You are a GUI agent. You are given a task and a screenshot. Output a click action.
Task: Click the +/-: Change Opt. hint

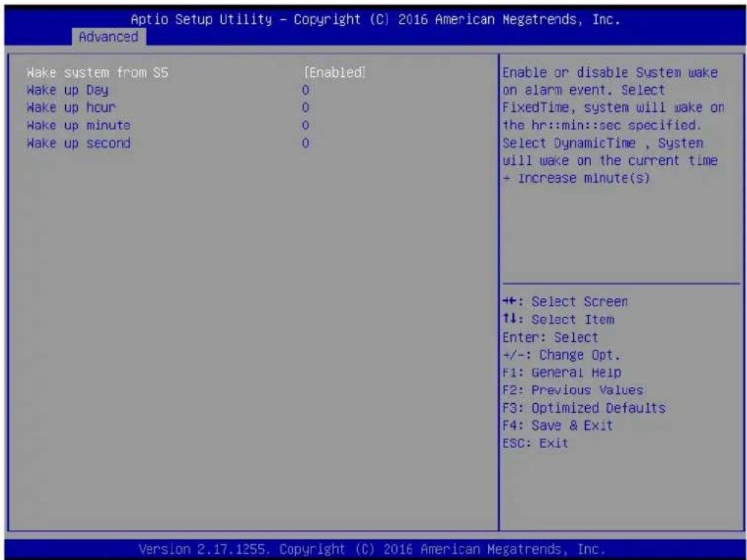[561, 355]
